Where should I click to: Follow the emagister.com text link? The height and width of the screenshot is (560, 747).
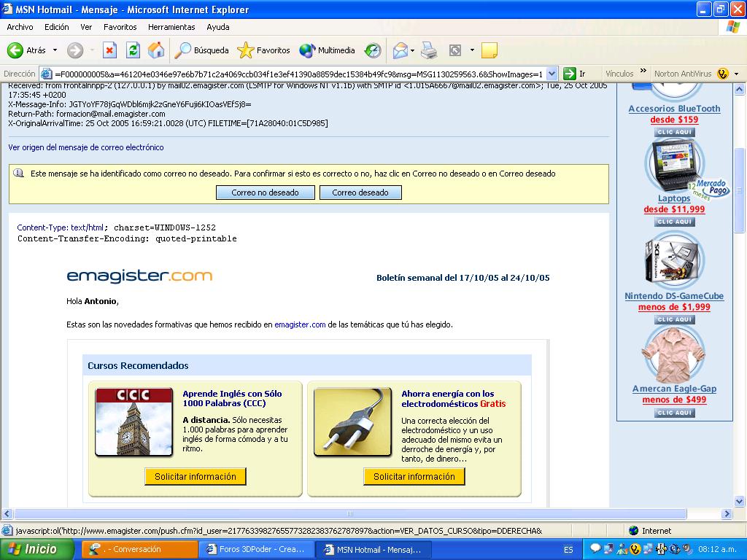[x=300, y=324]
